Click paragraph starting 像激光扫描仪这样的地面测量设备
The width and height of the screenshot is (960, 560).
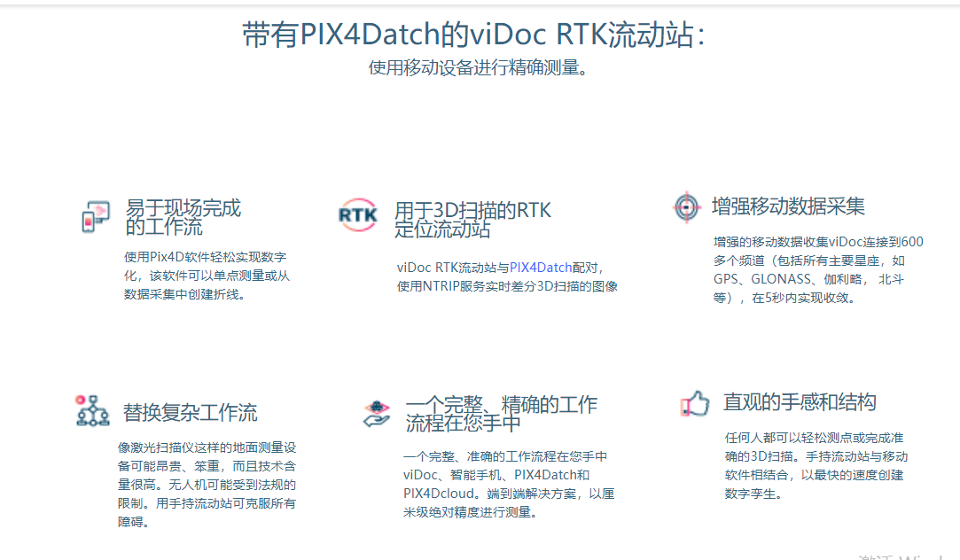pos(207,485)
